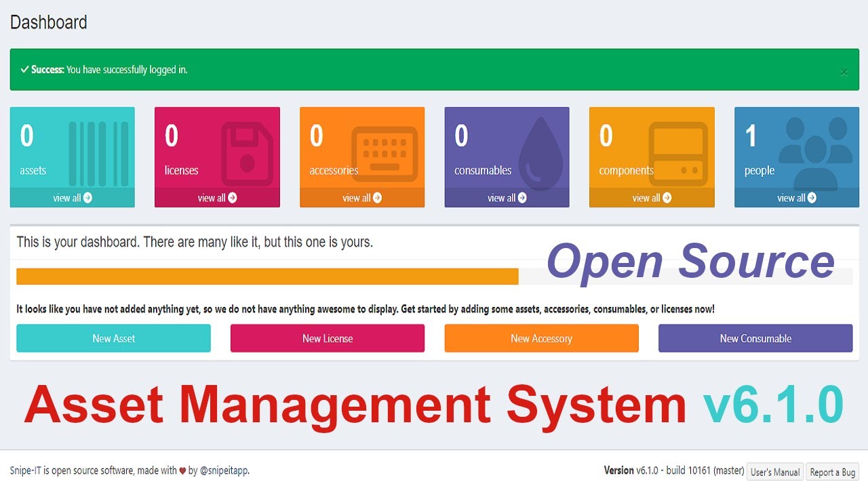The width and height of the screenshot is (868, 488).
Task: Click the Version v6.1.0 build text
Action: tap(674, 470)
